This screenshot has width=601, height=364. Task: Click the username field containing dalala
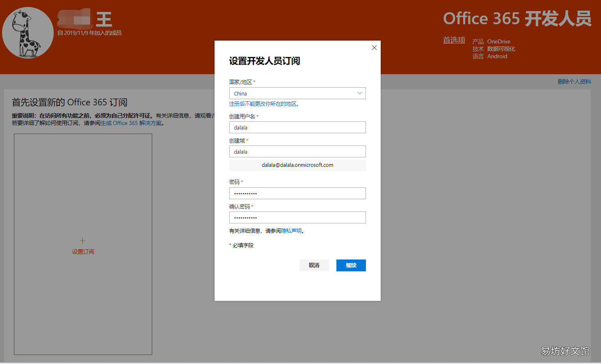coord(297,127)
